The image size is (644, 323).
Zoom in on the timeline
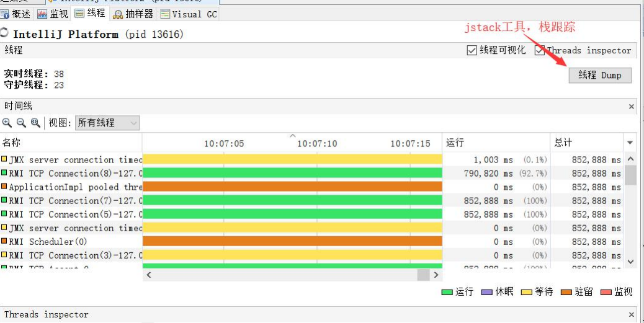[7, 122]
